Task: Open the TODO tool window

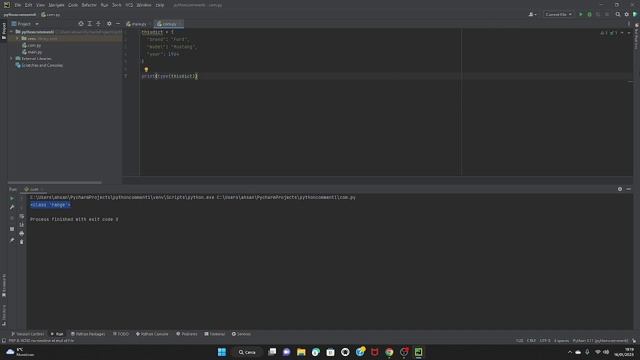Action: pyautogui.click(x=121, y=334)
